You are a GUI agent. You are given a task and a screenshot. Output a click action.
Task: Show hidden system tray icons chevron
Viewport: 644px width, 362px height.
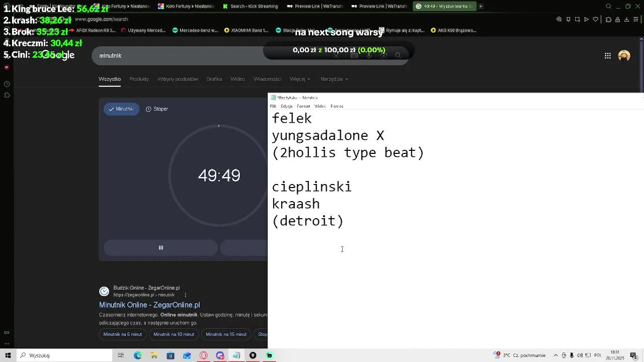(x=556, y=355)
